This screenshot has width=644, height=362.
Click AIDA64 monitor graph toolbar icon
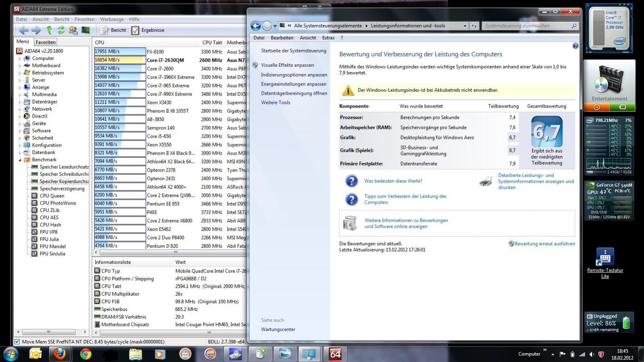tap(85, 30)
